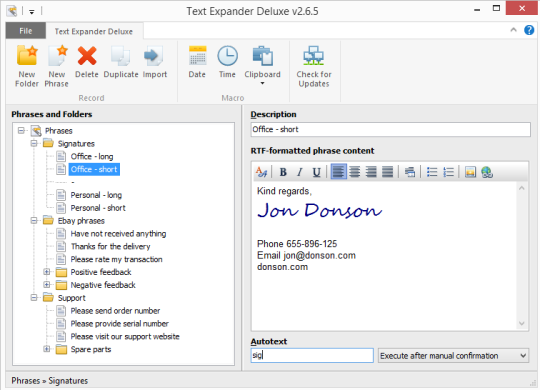Viewport: 540px width, 390px height.
Task: Insert the Date macro
Action: [197, 61]
